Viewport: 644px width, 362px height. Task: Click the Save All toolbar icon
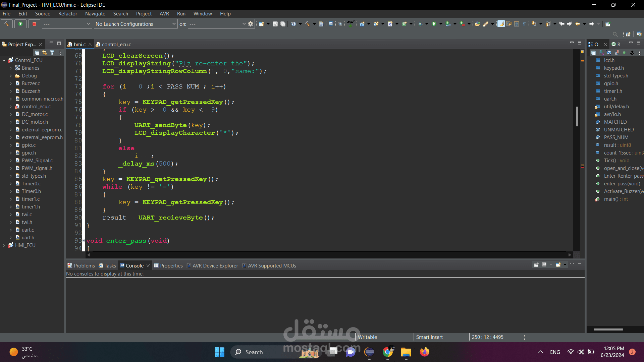coord(283,24)
